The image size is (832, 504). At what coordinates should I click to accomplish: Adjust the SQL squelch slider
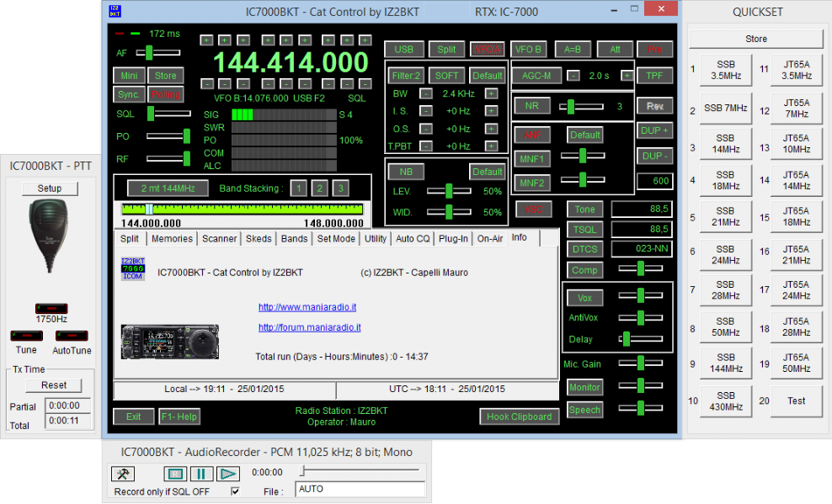[168, 114]
